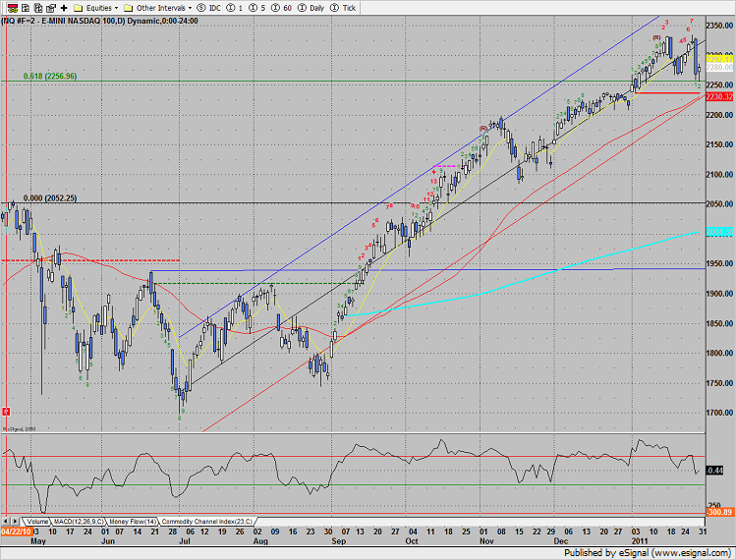Click the 0.000 (2052.25) Fibonacci label
The image size is (736, 560).
coord(50,198)
